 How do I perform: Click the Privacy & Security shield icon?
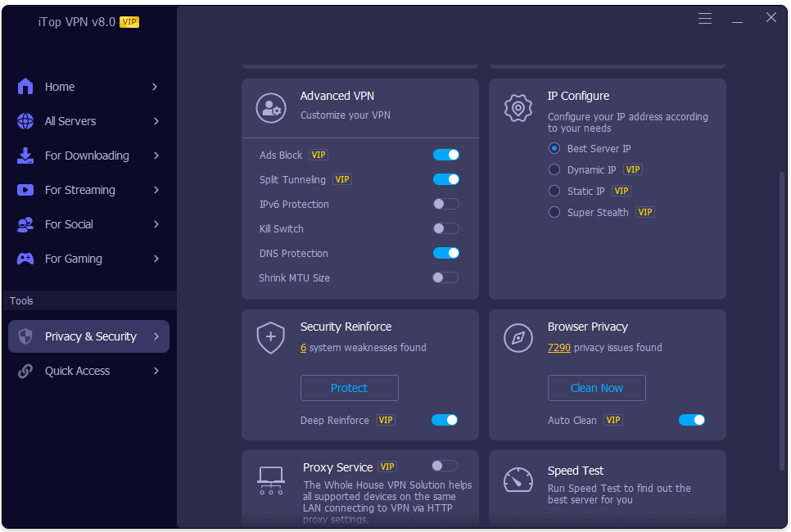pos(25,336)
